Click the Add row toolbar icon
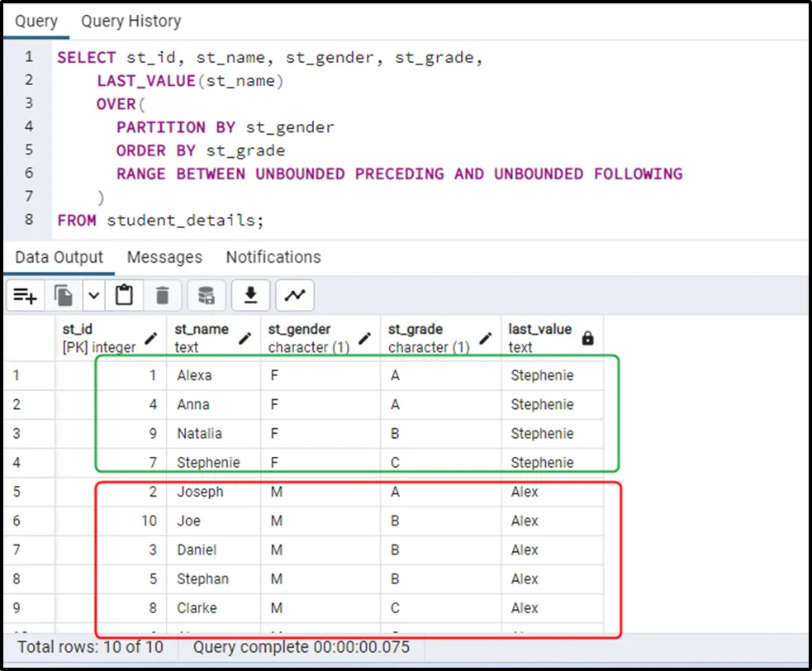Image resolution: width=812 pixels, height=671 pixels. [26, 295]
